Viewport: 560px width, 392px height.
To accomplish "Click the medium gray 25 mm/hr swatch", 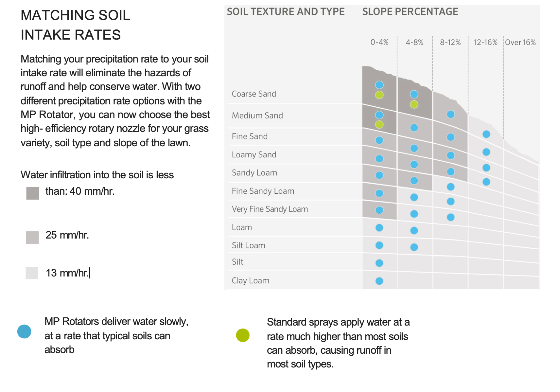I will pos(32,238).
